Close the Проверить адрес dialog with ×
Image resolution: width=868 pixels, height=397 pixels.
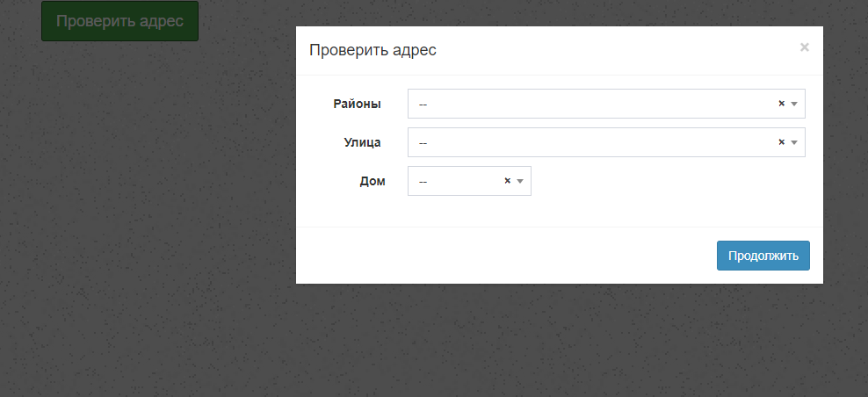click(x=804, y=47)
